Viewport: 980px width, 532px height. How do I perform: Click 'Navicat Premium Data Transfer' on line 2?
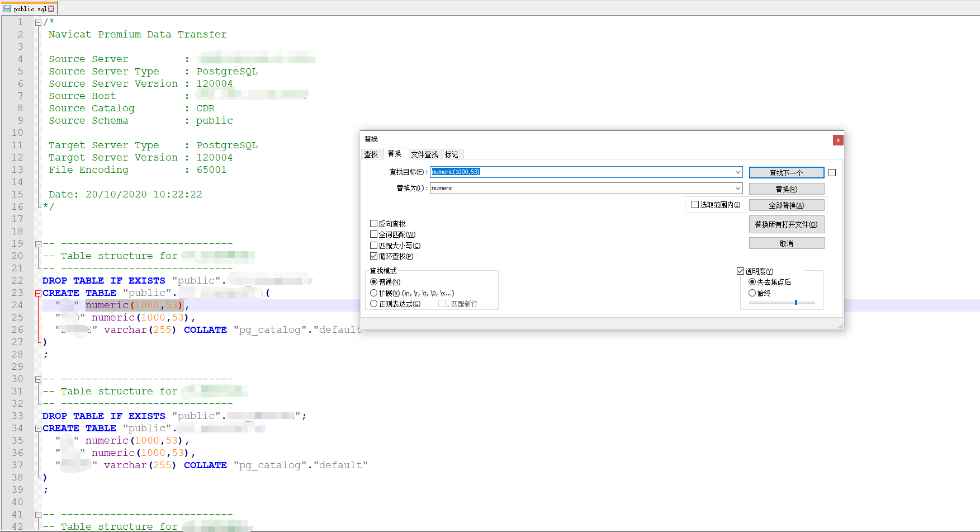tap(138, 35)
